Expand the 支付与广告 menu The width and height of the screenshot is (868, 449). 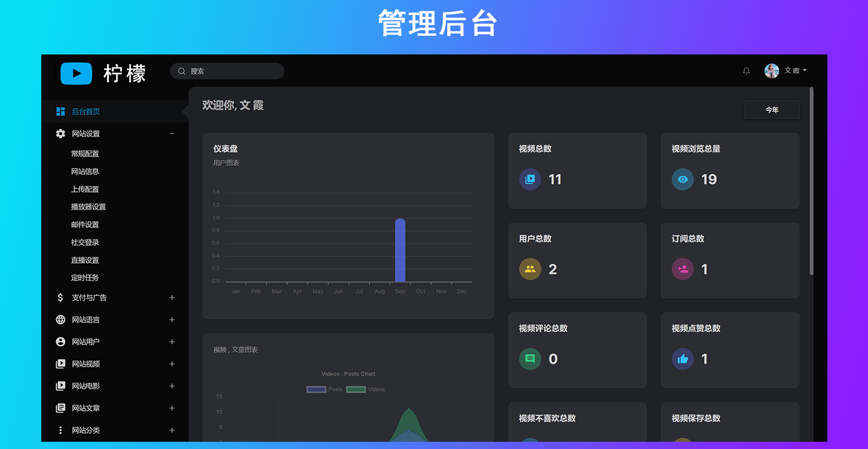pyautogui.click(x=172, y=298)
